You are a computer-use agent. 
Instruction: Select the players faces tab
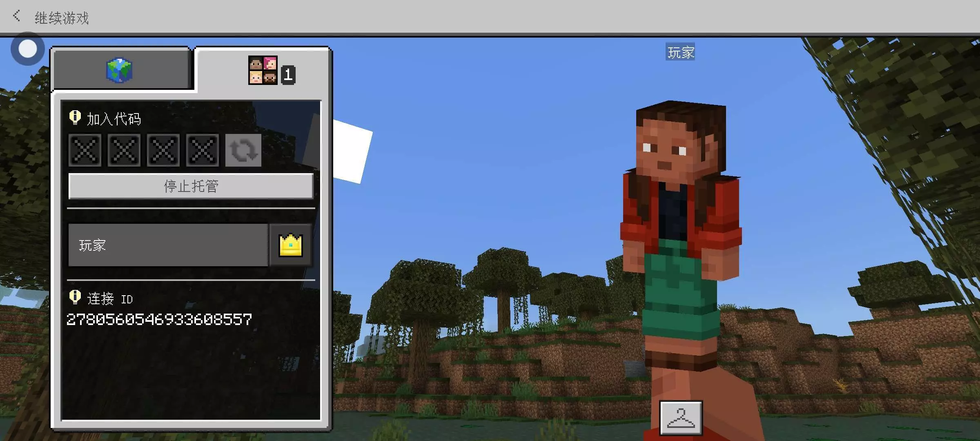(263, 70)
